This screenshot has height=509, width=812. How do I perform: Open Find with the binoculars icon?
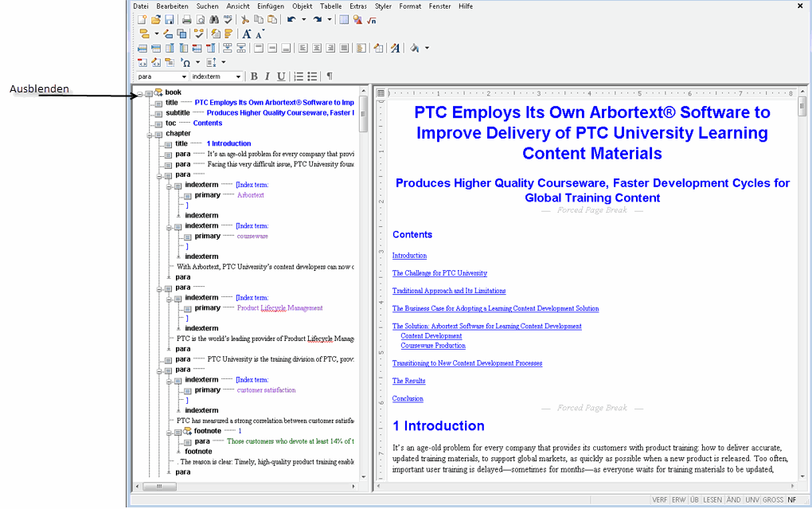pos(214,20)
